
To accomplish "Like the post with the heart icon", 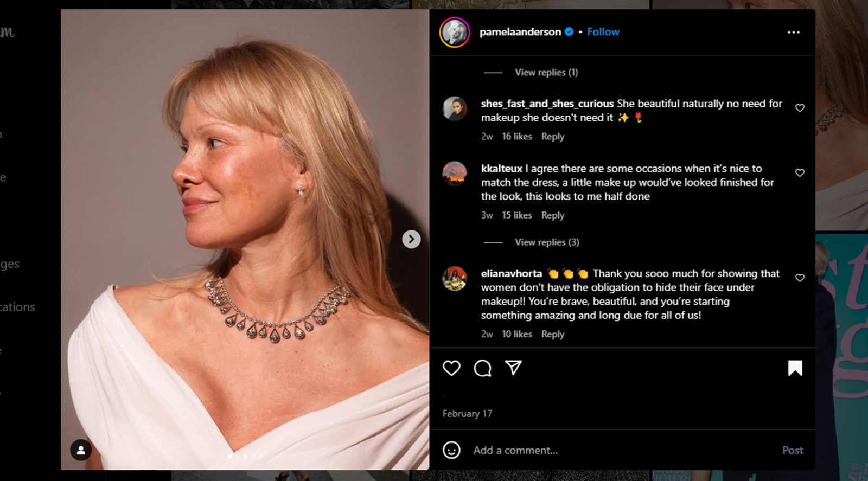I will 451,368.
